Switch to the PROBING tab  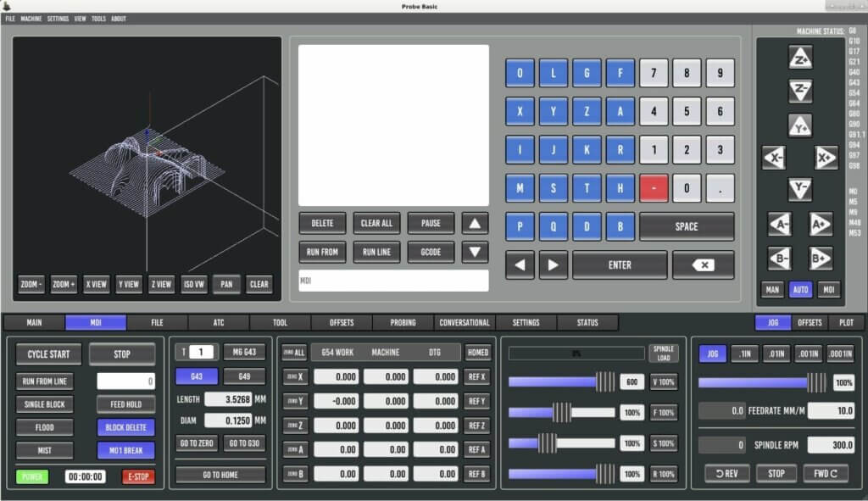tap(402, 322)
